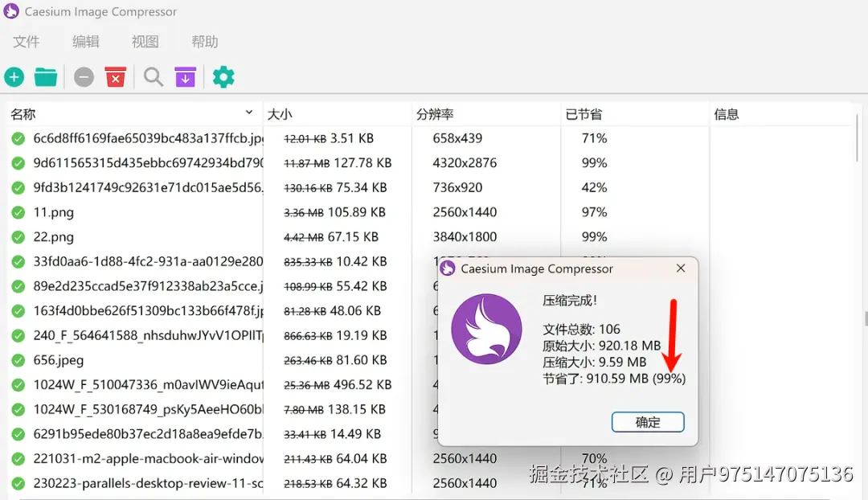This screenshot has height=500, width=868.
Task: Click 文件总数: 106 in dialog
Action: (581, 330)
